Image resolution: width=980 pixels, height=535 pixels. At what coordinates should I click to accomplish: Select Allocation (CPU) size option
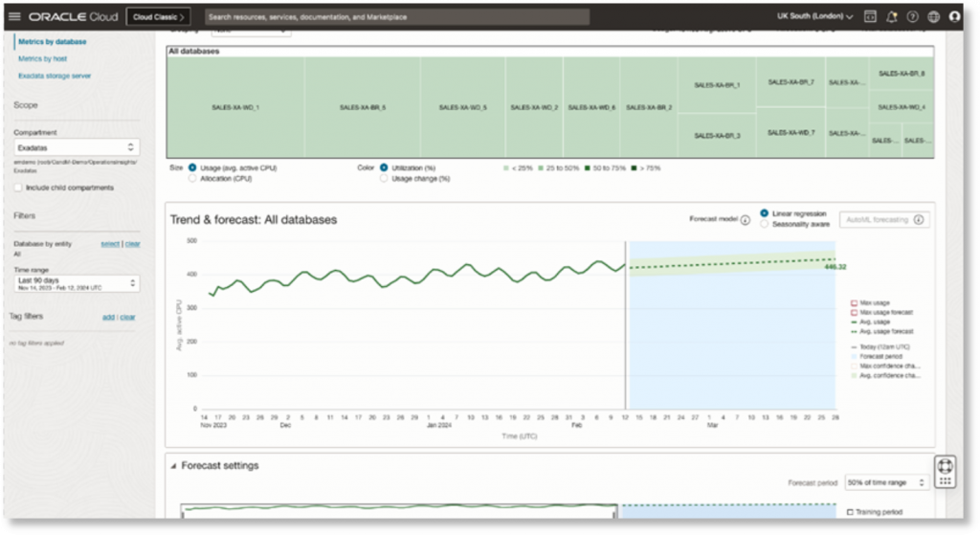[x=193, y=178]
